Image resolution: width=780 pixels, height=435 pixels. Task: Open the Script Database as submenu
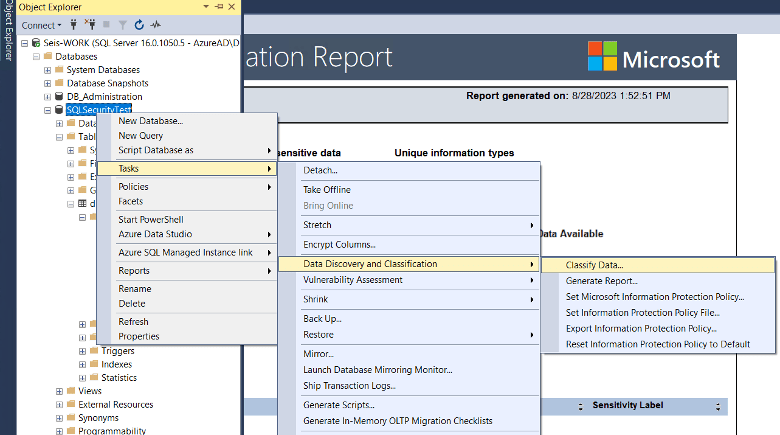(x=187, y=150)
